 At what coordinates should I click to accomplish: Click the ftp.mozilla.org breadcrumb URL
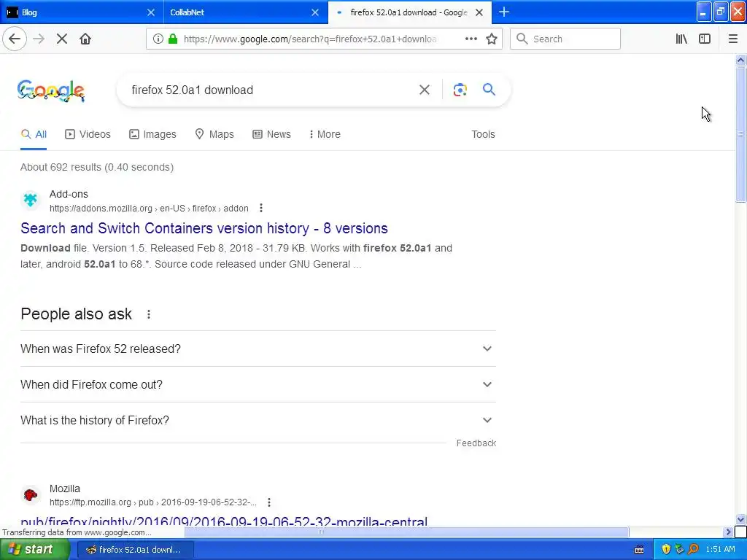coord(153,502)
